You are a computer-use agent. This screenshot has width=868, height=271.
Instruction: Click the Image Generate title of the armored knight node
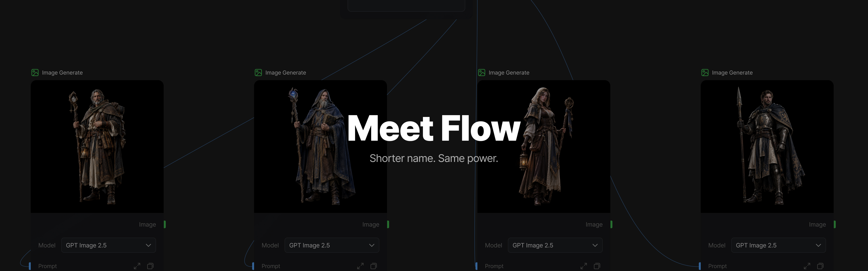click(732, 73)
